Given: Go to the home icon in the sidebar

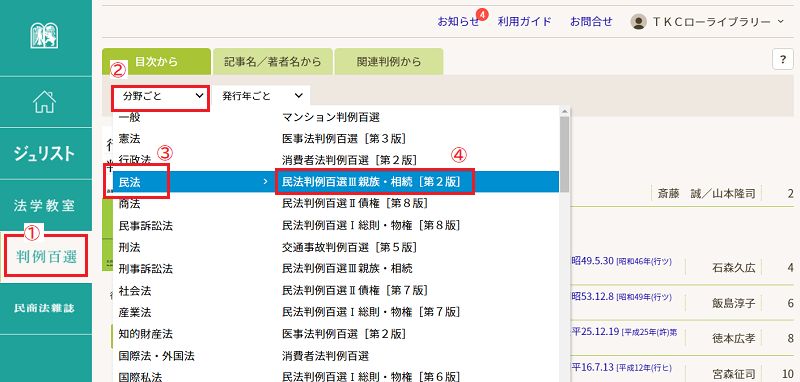Looking at the screenshot, I should click(44, 101).
